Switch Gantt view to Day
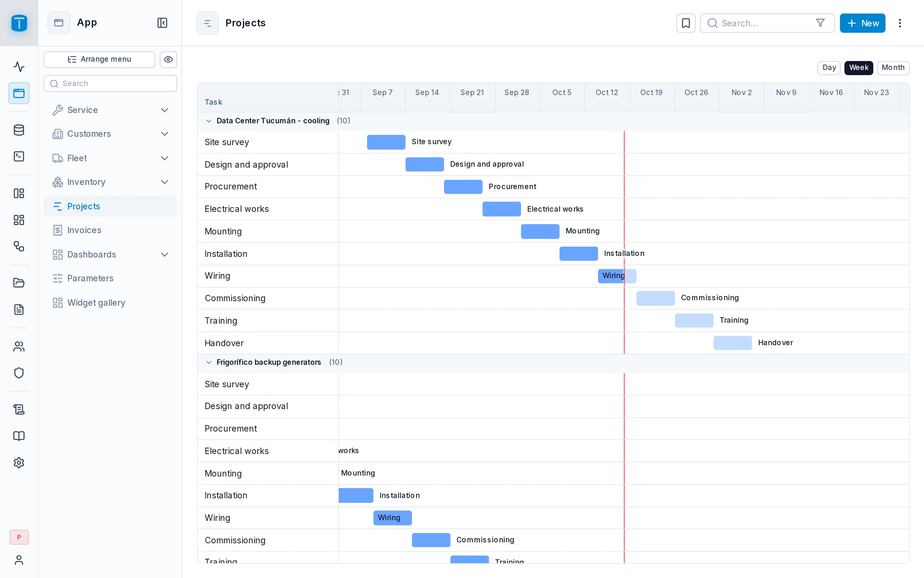This screenshot has width=924, height=578. pos(829,68)
